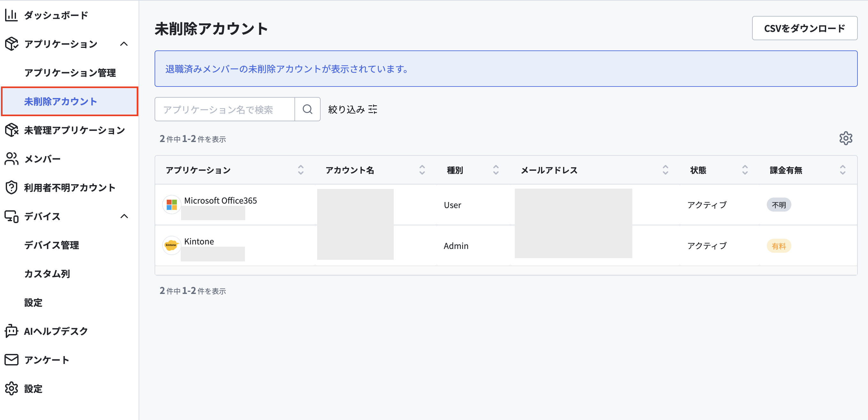Screen dimensions: 868x420
Task: Focus the アプリケーション名で検索 field
Action: tap(225, 109)
